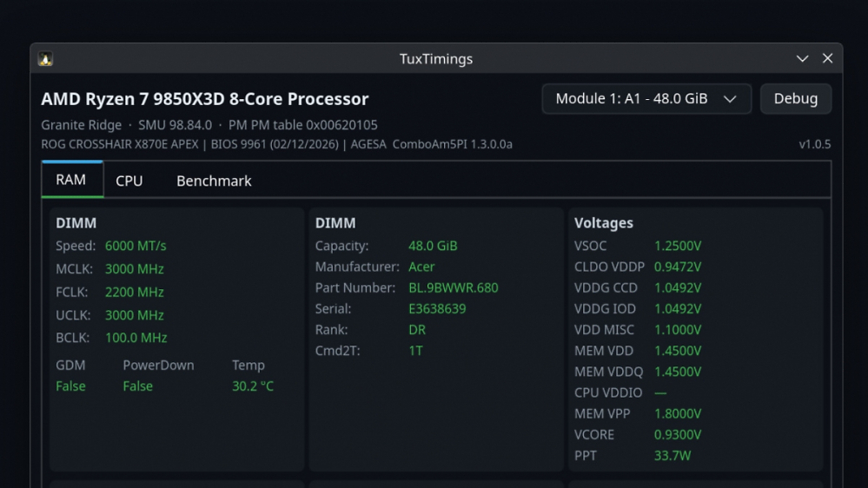Image resolution: width=868 pixels, height=488 pixels.
Task: Click the AMD Ryzen 7 9850X3D processor heading
Action: tap(205, 99)
